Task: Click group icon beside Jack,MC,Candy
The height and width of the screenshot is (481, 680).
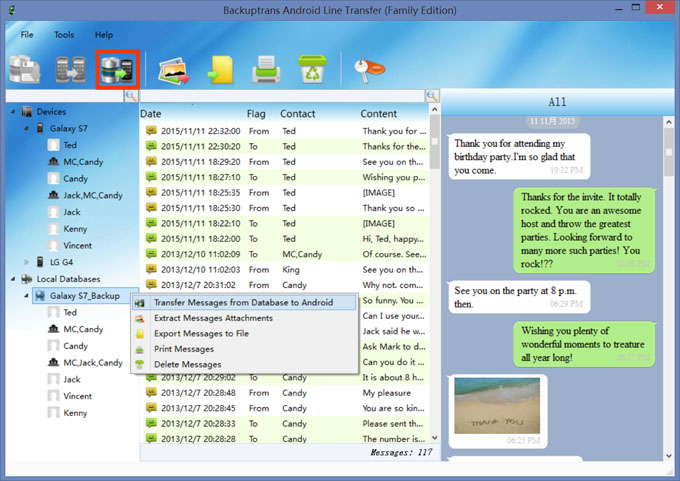Action: coord(53,195)
